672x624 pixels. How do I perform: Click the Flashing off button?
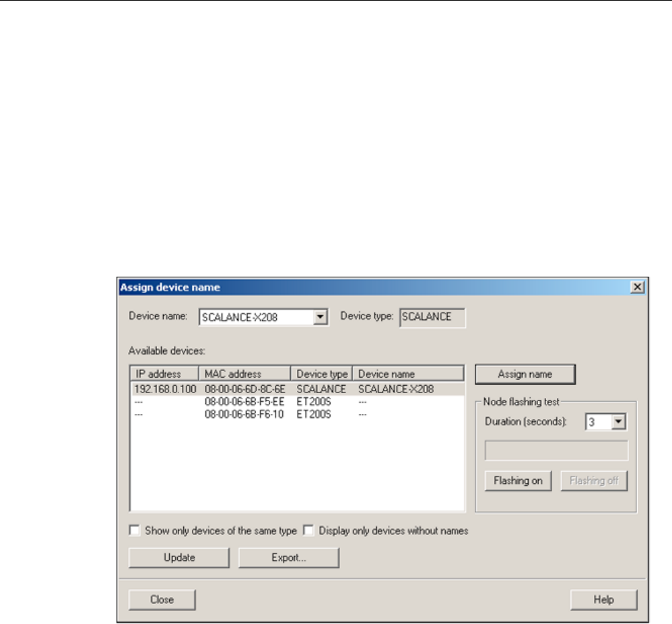[594, 481]
